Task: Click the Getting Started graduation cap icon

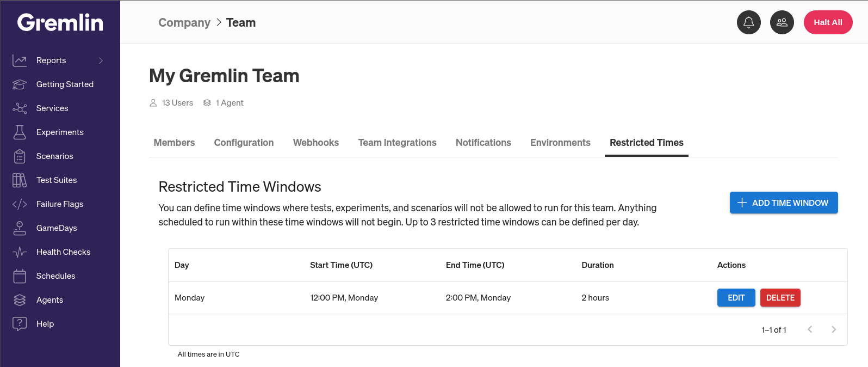Action: tap(20, 84)
